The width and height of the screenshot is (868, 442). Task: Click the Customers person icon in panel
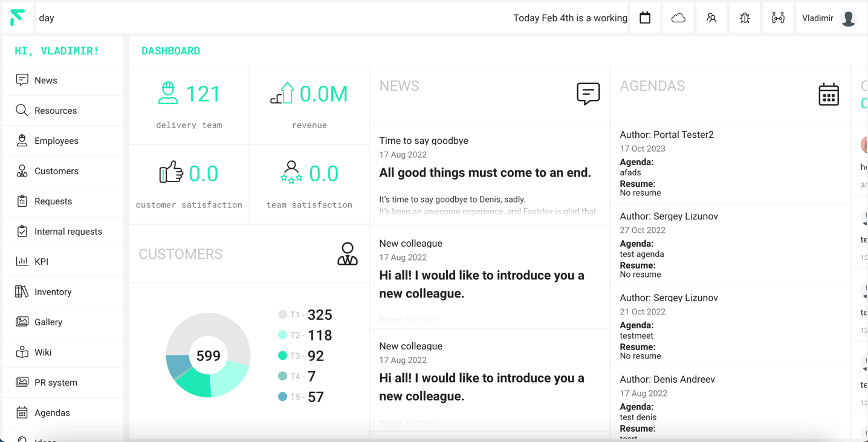pyautogui.click(x=347, y=254)
